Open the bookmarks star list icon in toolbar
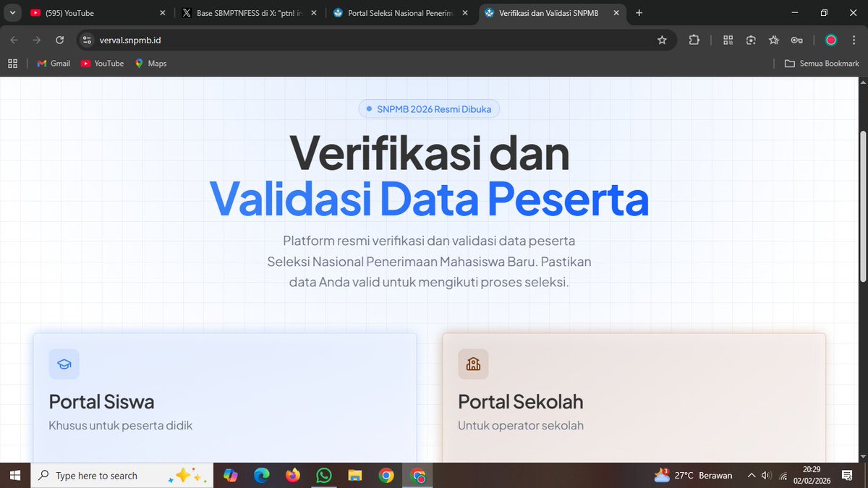The image size is (868, 488). point(774,40)
